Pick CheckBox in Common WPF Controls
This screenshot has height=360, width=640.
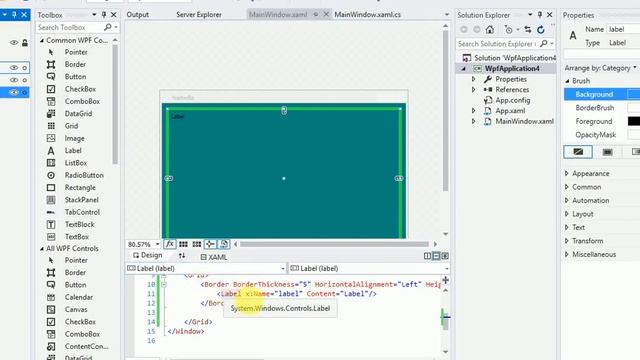pyautogui.click(x=80, y=89)
